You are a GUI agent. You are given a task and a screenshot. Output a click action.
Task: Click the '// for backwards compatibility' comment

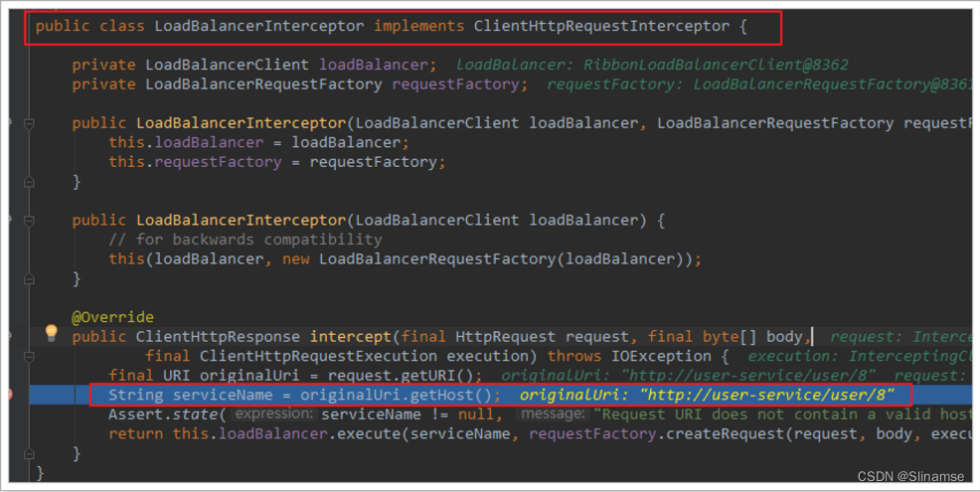click(245, 240)
